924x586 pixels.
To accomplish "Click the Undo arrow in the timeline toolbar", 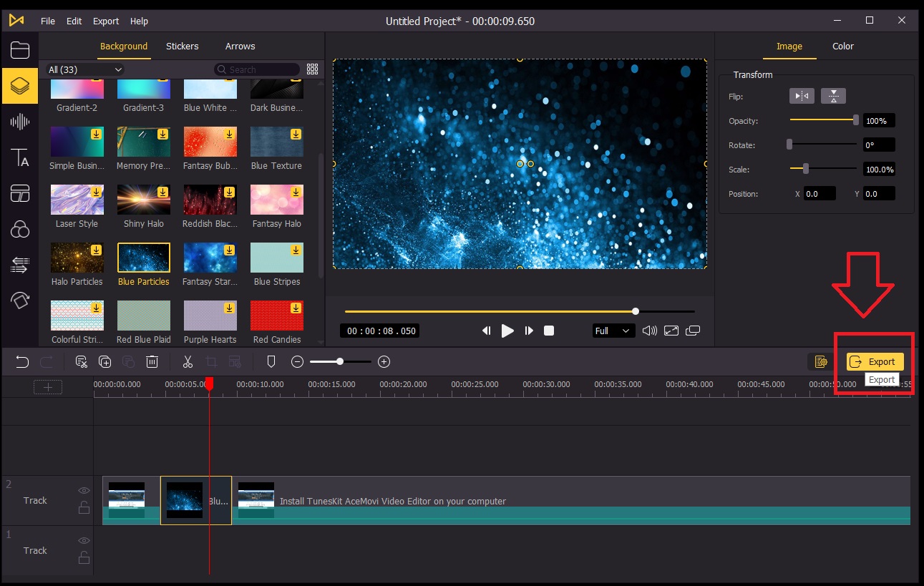I will tap(21, 361).
